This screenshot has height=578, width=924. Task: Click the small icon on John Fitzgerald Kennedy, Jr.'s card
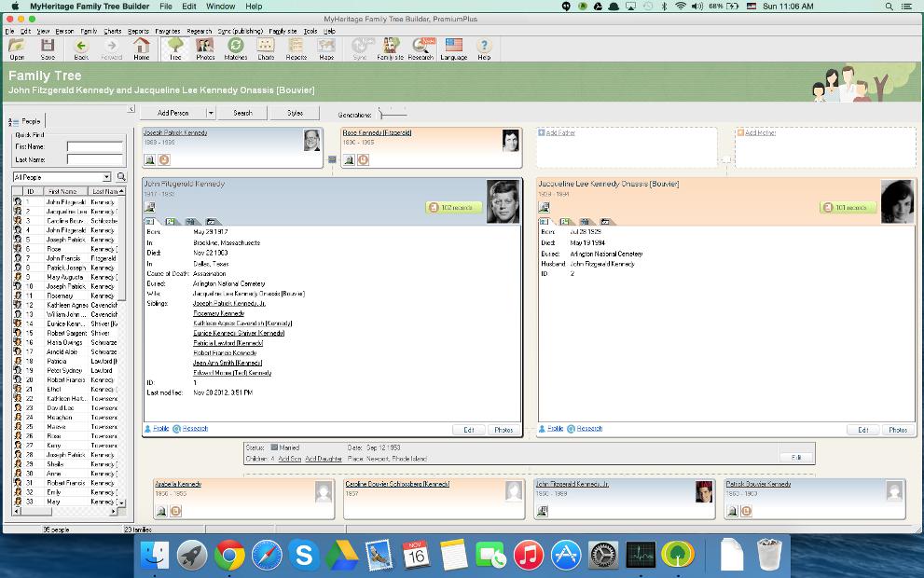point(542,511)
